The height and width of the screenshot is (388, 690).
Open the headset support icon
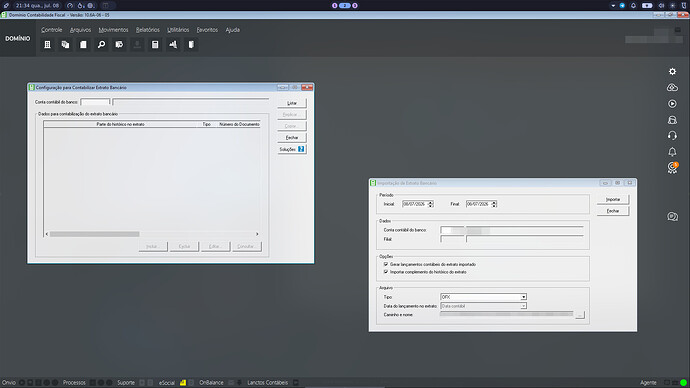click(x=672, y=135)
